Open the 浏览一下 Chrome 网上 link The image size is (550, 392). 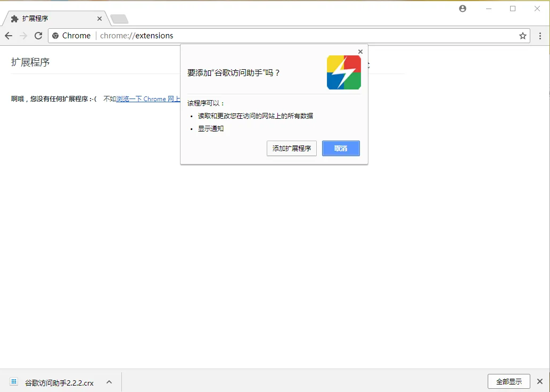coord(148,99)
